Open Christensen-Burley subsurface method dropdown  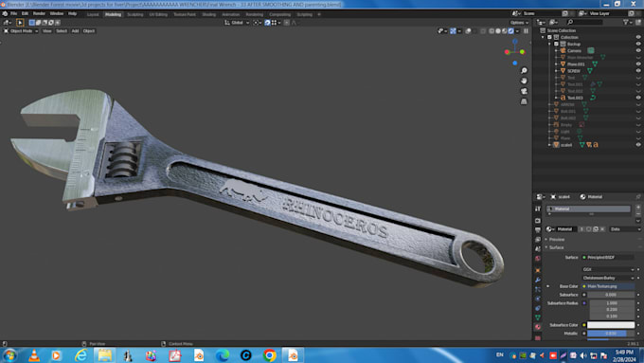(x=608, y=278)
